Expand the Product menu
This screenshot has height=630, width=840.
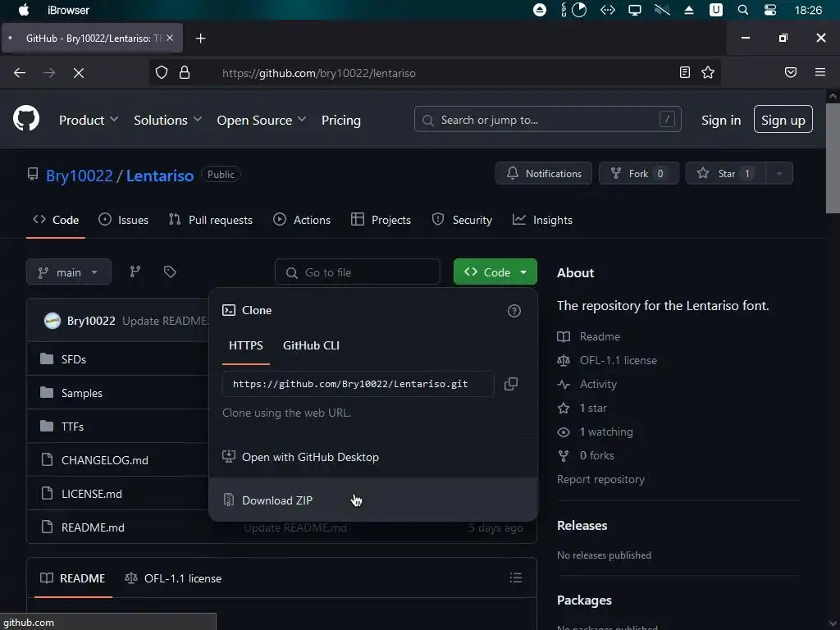89,120
